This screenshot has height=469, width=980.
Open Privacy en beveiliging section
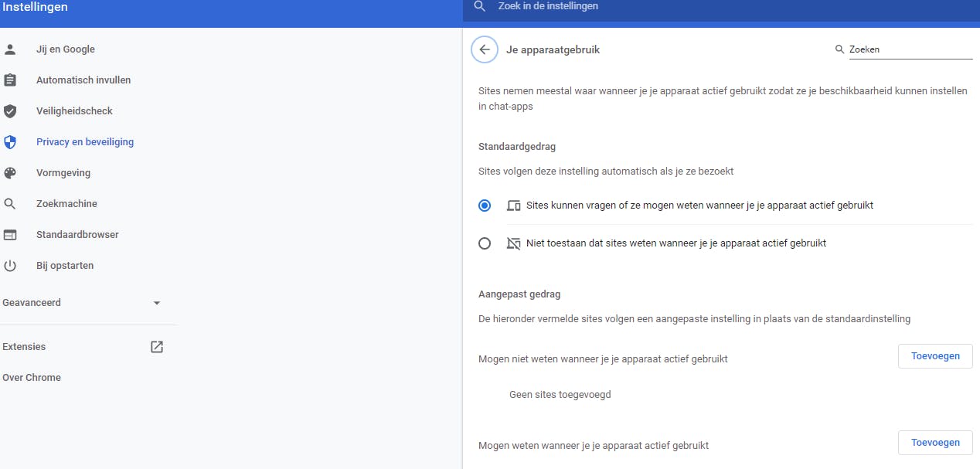point(85,142)
